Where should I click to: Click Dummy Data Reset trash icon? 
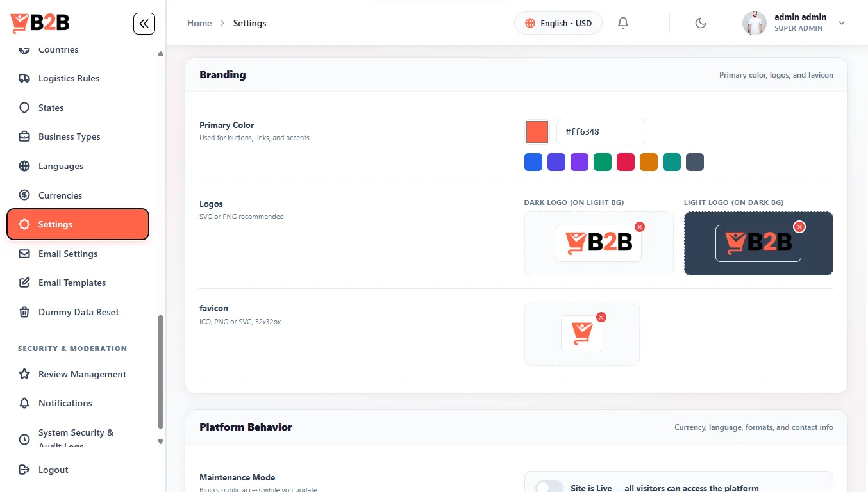click(x=24, y=312)
